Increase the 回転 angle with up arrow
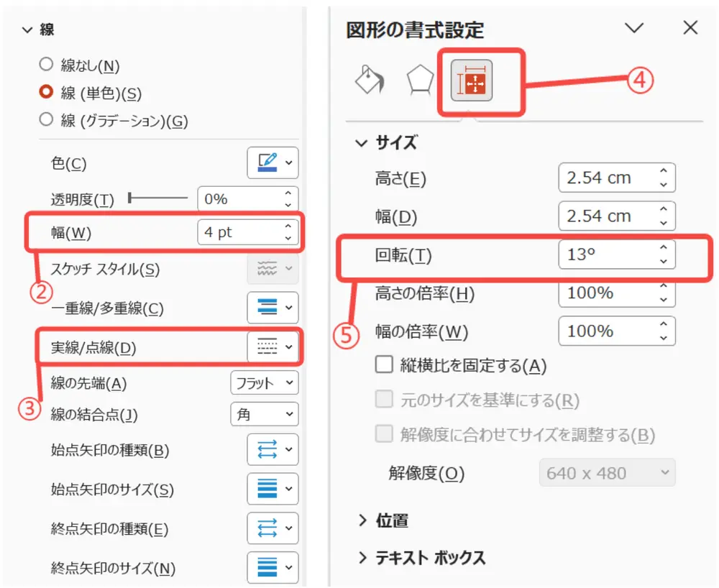The height and width of the screenshot is (588, 719). pos(664,247)
